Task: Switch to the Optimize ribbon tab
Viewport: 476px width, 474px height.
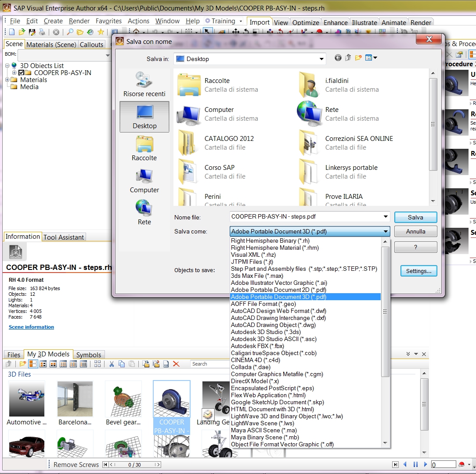Action: tap(306, 22)
